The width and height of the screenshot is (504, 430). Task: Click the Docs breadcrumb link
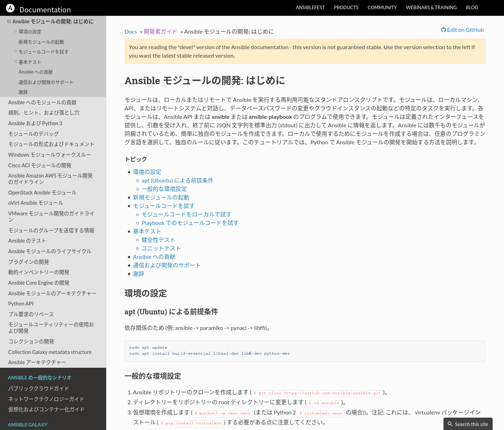131,32
